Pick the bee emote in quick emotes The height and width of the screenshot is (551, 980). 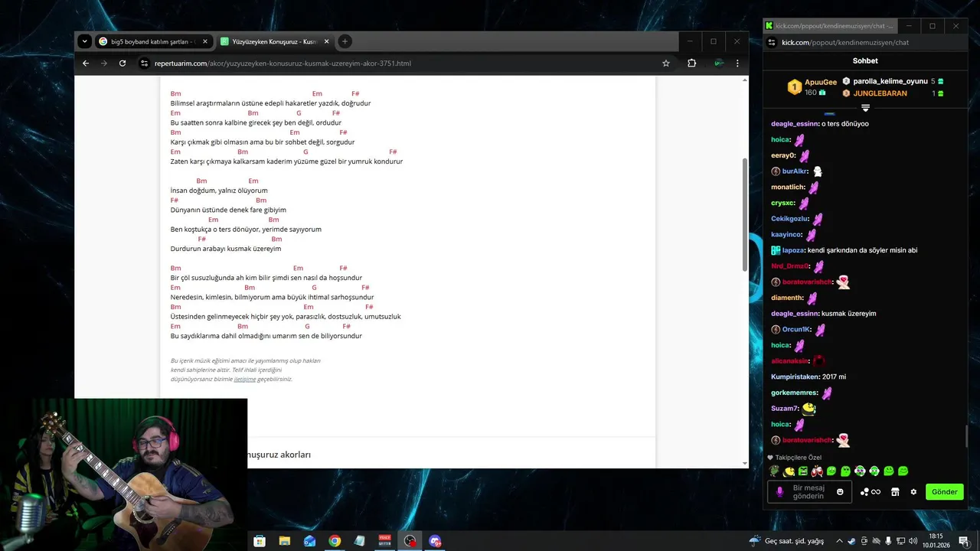coord(789,471)
